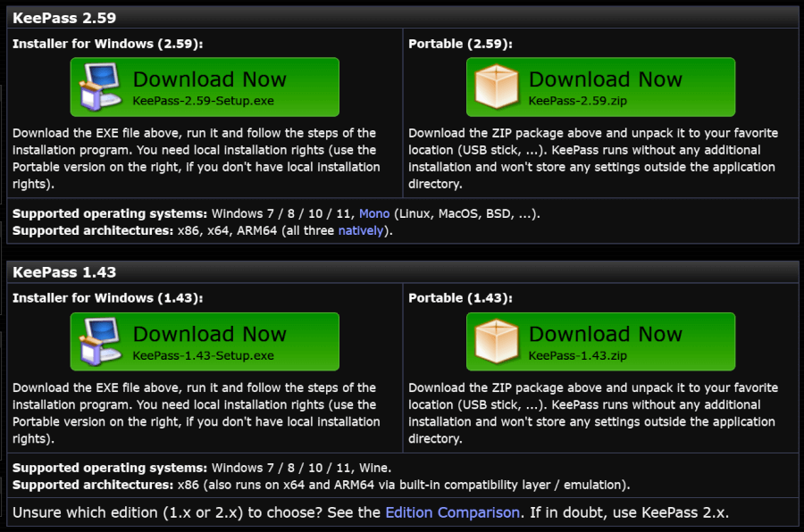The width and height of the screenshot is (804, 532).
Task: Click the KeePass-2.59.zip file name
Action: 578,101
